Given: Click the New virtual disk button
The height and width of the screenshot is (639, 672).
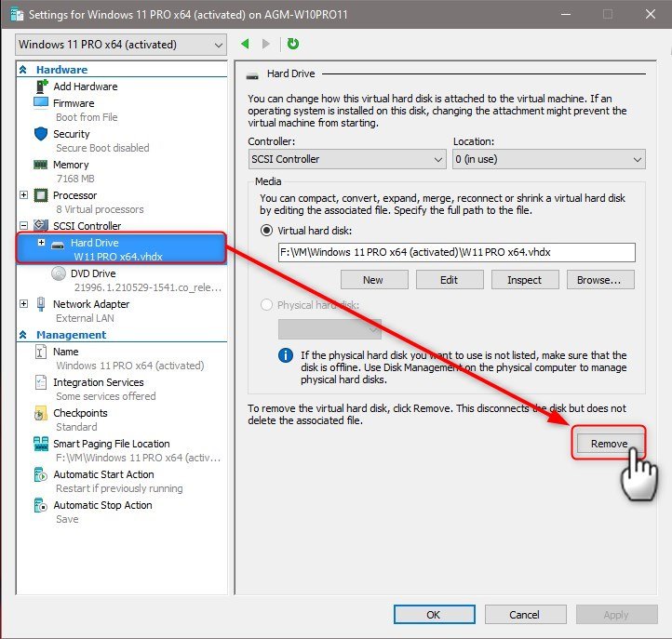Looking at the screenshot, I should click(x=374, y=280).
